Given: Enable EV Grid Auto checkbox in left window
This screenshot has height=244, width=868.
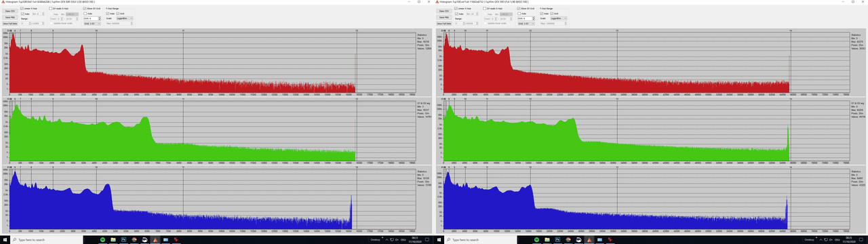Looking at the screenshot, I should [85, 14].
